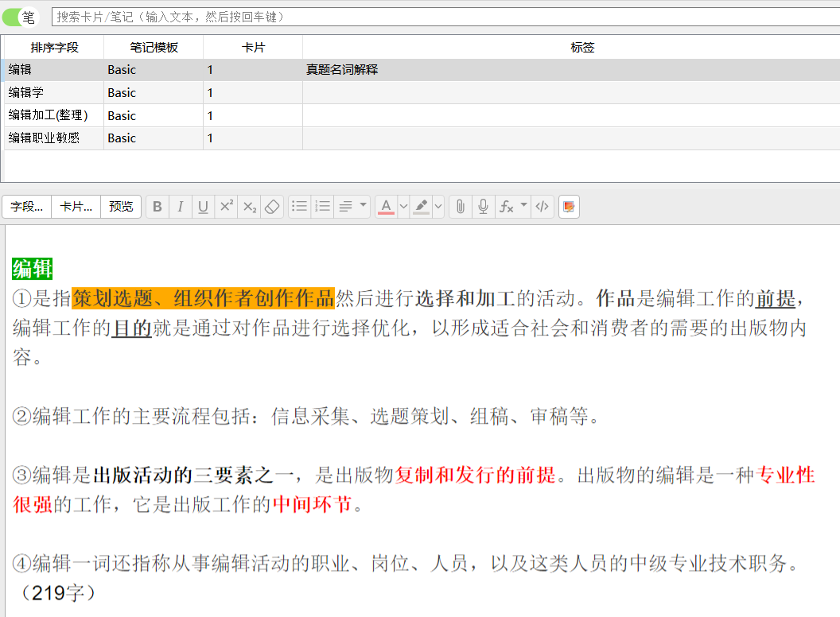Sort by 卡片 column header
The height and width of the screenshot is (617, 840).
[x=253, y=48]
